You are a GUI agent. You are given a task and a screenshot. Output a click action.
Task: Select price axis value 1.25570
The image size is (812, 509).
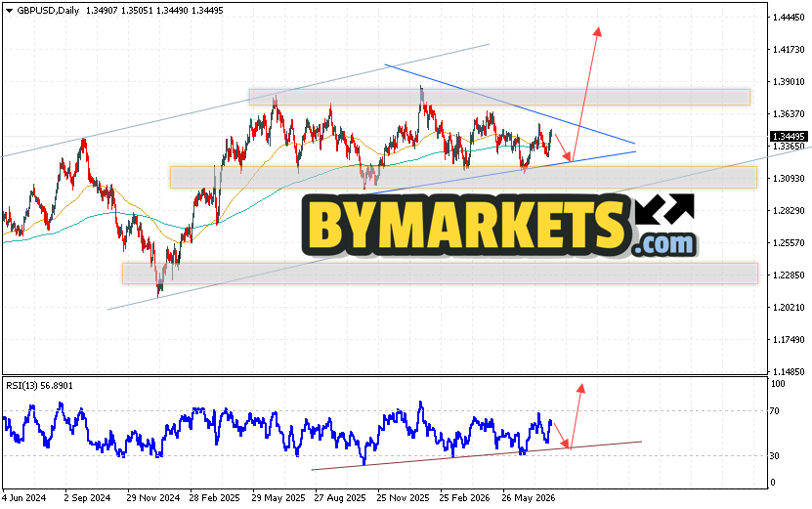[789, 242]
